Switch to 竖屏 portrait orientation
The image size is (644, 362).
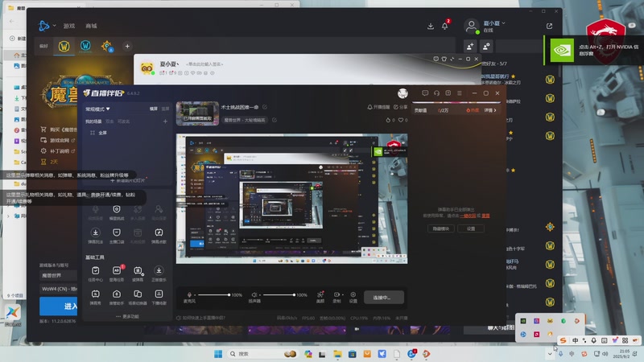pyautogui.click(x=165, y=109)
